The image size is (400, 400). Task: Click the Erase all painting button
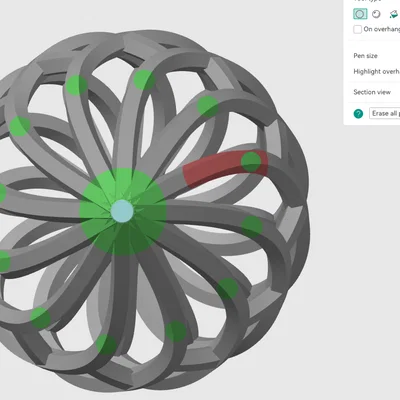pos(385,113)
